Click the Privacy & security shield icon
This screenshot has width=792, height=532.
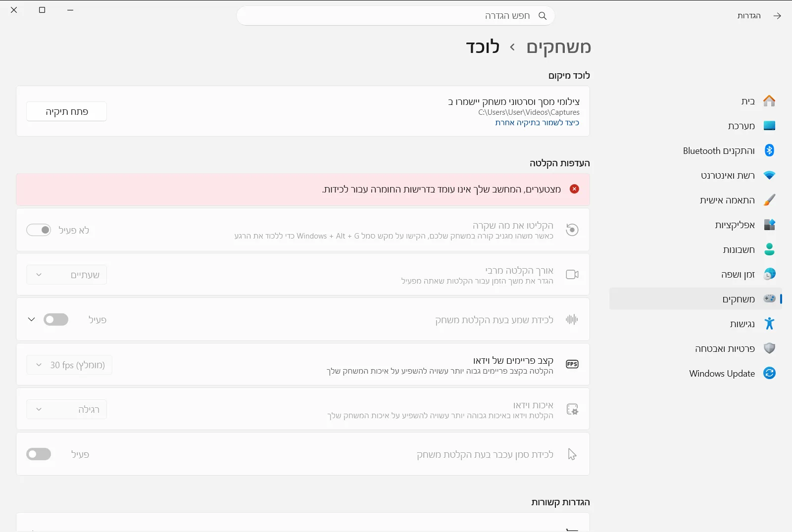tap(769, 348)
